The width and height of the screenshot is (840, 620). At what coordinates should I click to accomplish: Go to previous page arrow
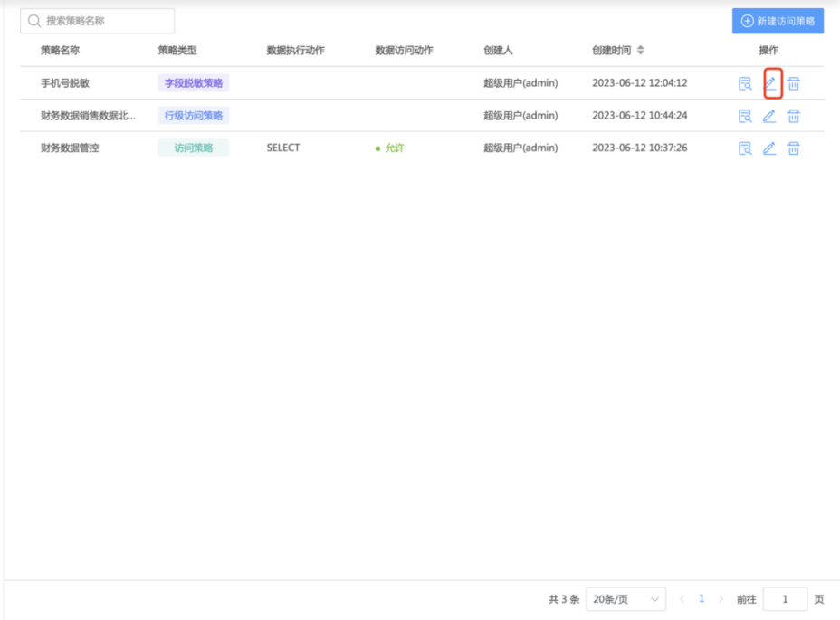(682, 599)
